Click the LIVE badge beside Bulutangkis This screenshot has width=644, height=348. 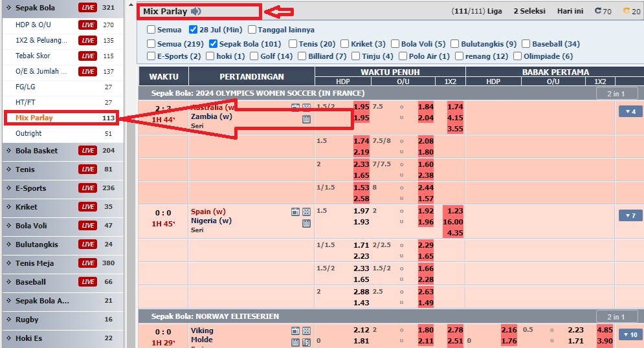click(x=88, y=244)
